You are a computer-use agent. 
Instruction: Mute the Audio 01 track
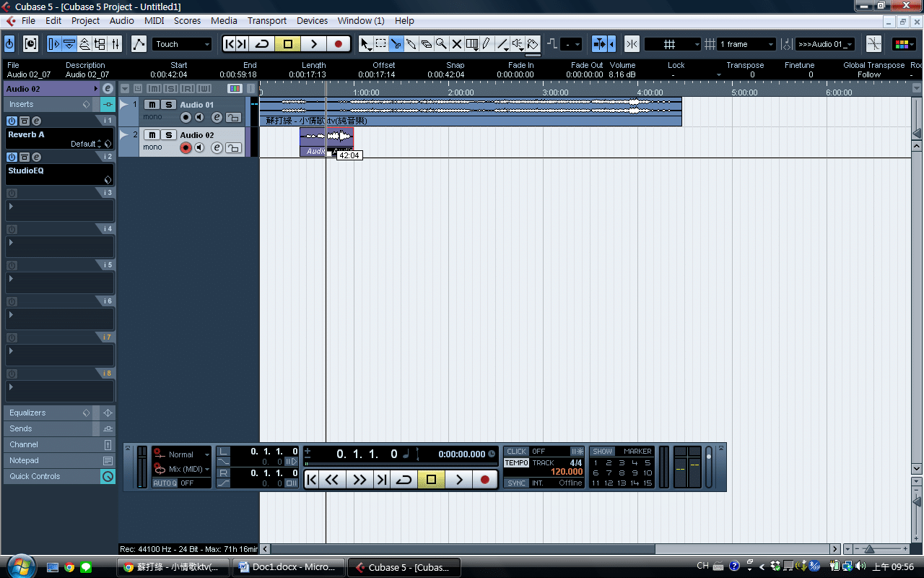tap(152, 105)
